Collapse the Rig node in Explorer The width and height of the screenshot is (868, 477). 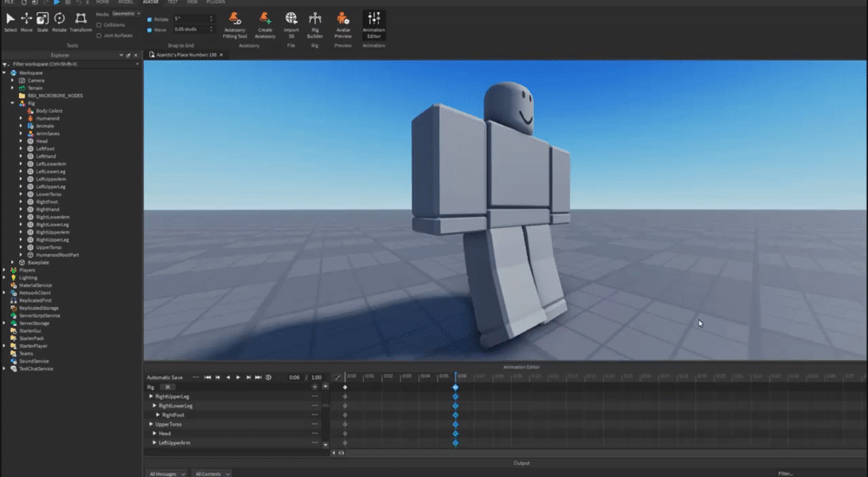(12, 103)
